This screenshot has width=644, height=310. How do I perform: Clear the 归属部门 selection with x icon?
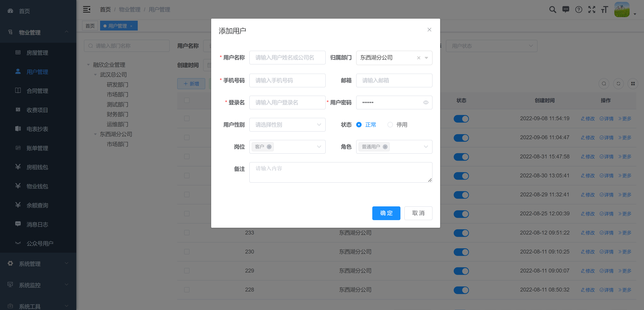pyautogui.click(x=419, y=58)
